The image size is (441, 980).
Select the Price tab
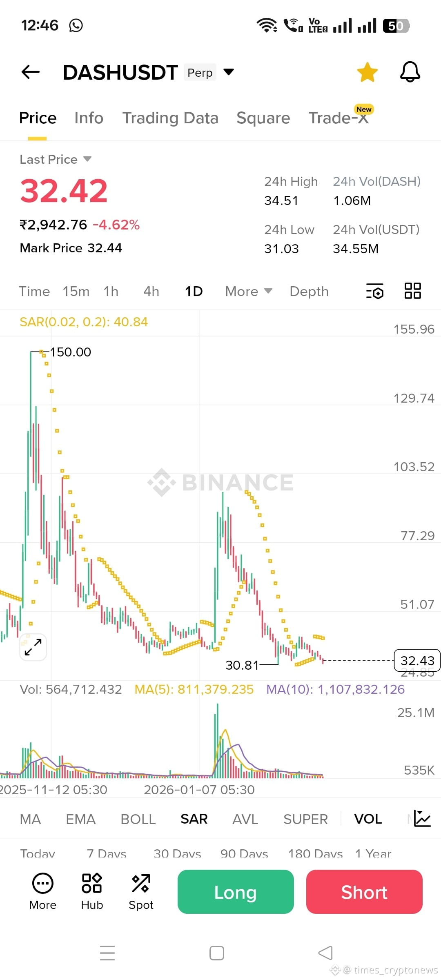38,118
